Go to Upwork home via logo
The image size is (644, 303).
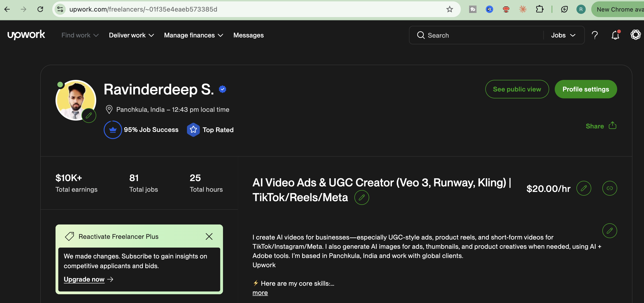coord(26,35)
